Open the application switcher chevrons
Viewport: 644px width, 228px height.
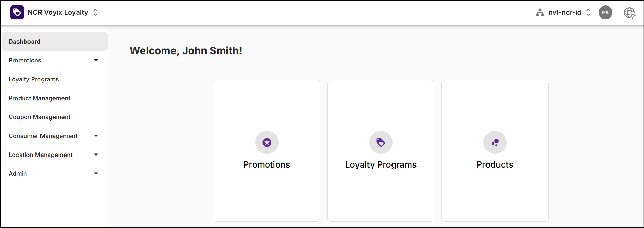point(95,12)
